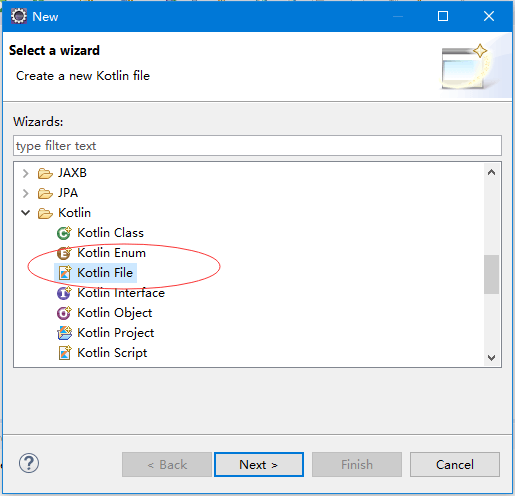Screen dimensions: 515x496
Task: Click the Kotlin folder icon
Action: pyautogui.click(x=45, y=213)
